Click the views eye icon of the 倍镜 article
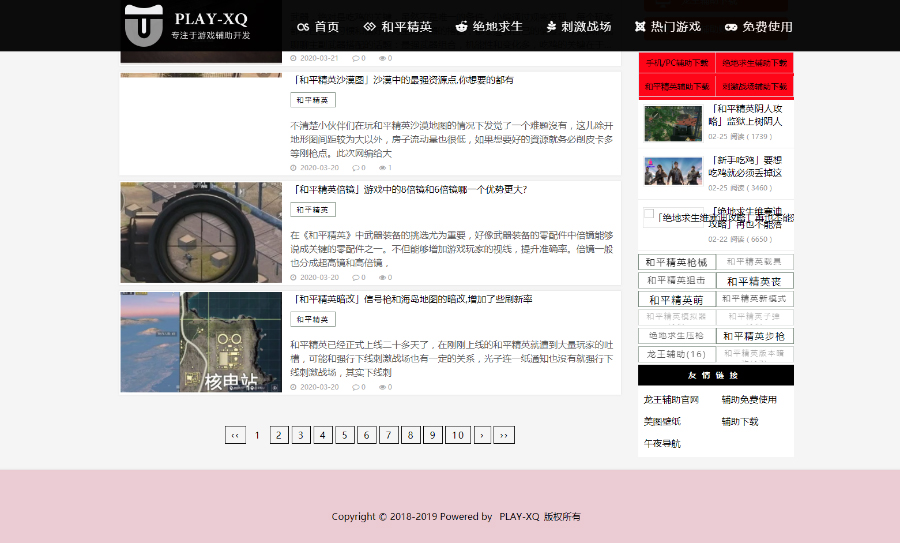This screenshot has height=543, width=900. pyautogui.click(x=382, y=277)
